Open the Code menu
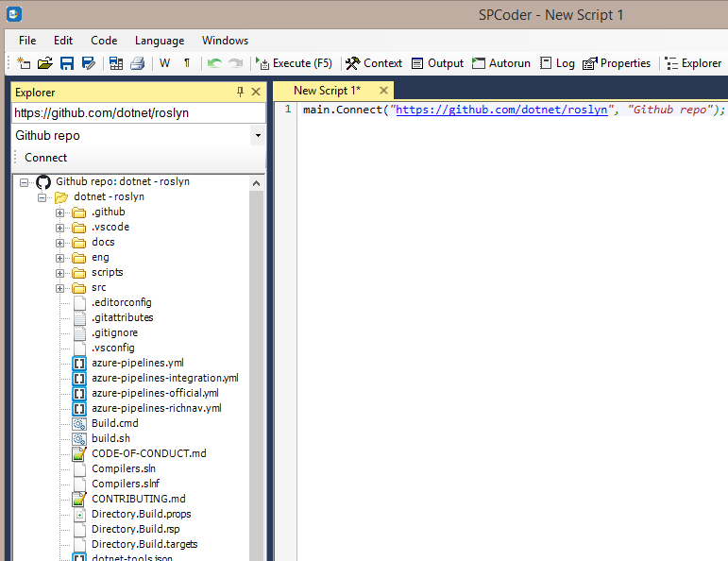The image size is (728, 561). (104, 41)
